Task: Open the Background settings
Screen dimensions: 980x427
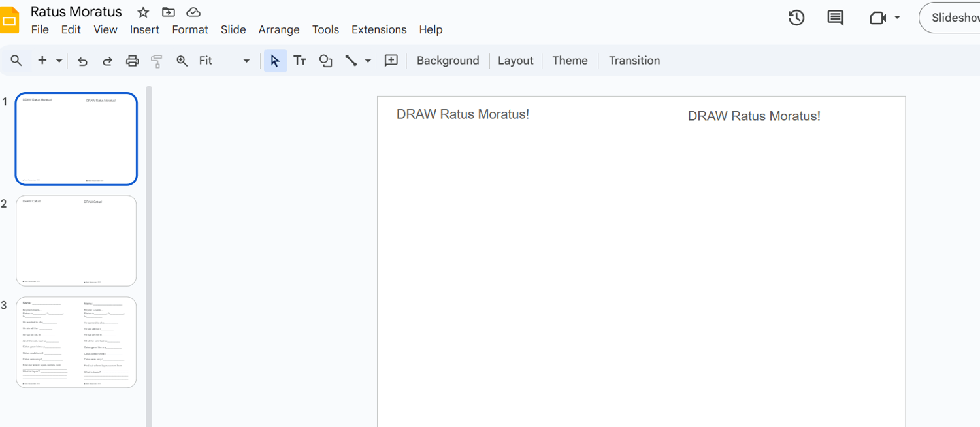Action: [448, 61]
